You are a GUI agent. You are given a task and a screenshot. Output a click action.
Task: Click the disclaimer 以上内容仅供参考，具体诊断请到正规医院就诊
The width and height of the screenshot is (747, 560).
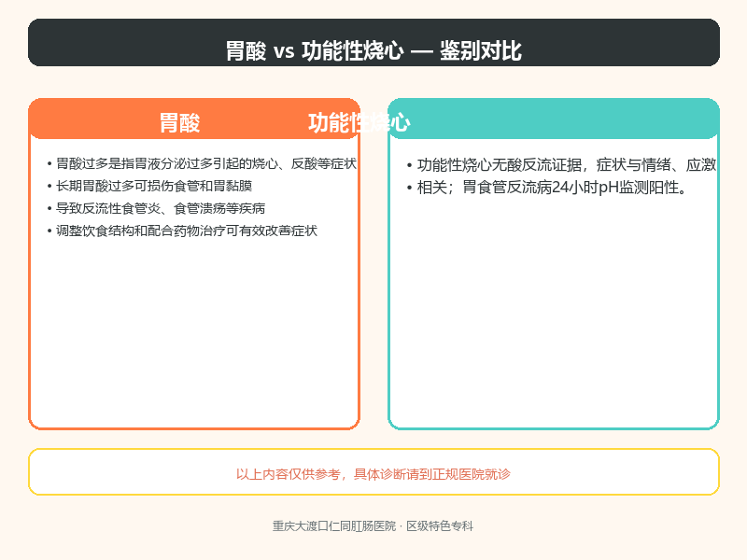point(373,474)
